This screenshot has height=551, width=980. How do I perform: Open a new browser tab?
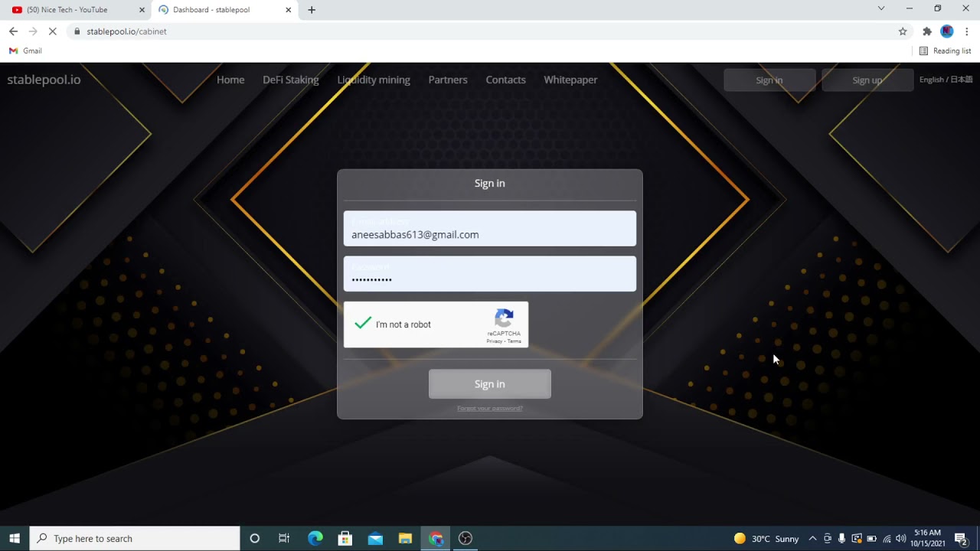pyautogui.click(x=311, y=10)
